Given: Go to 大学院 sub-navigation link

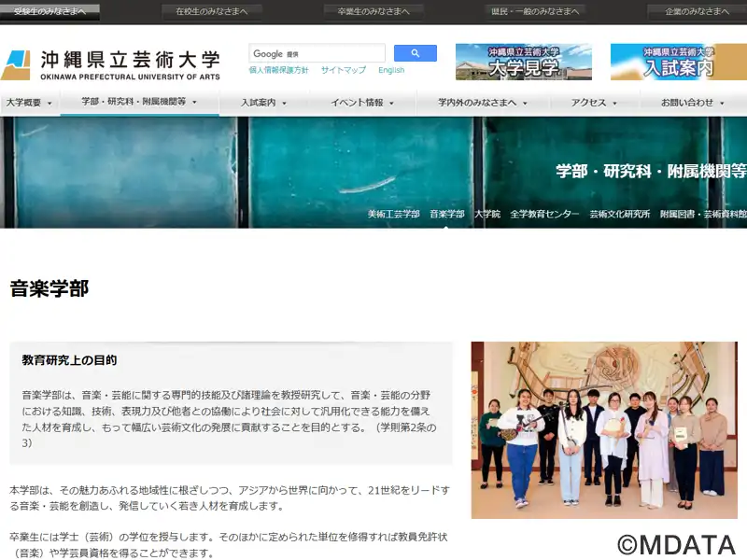Looking at the screenshot, I should (487, 215).
